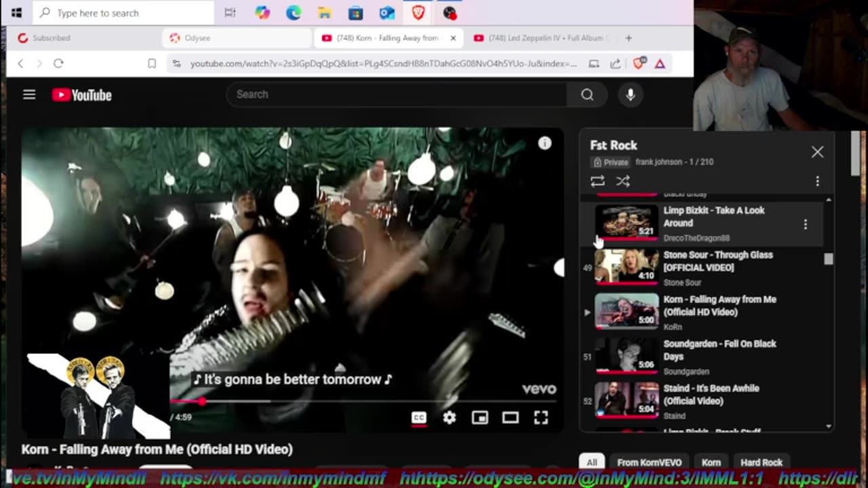868x488 pixels.
Task: Play Limp Bizkit - Take A Look Around thumbnail
Action: click(x=627, y=222)
